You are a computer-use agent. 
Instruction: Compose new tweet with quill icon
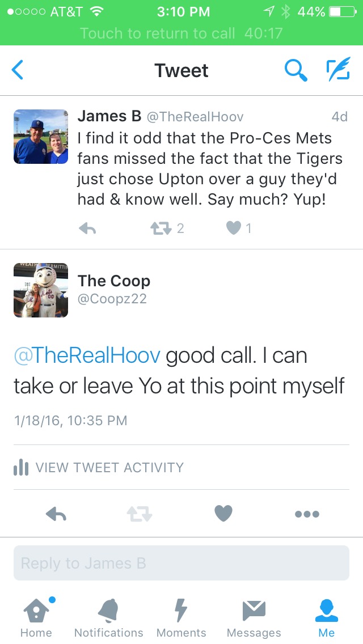338,70
